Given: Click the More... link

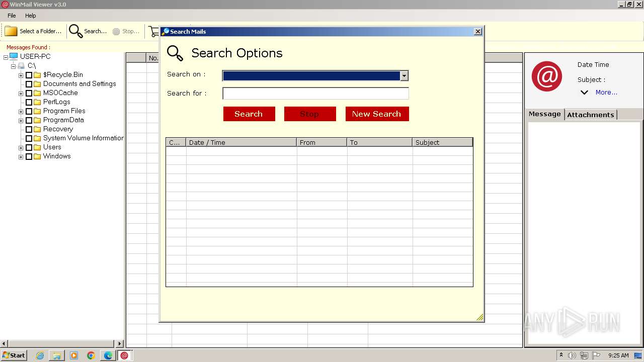Looking at the screenshot, I should pyautogui.click(x=606, y=93).
